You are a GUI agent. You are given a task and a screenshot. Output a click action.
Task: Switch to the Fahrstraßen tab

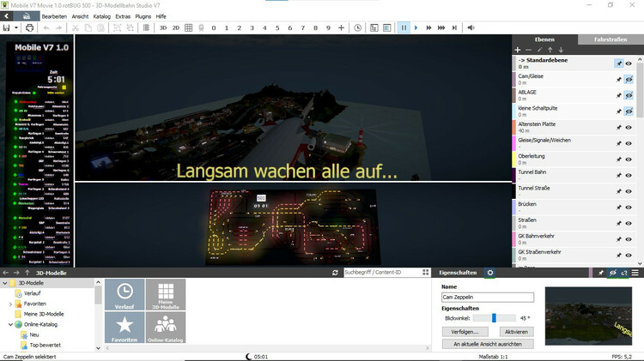pos(610,39)
